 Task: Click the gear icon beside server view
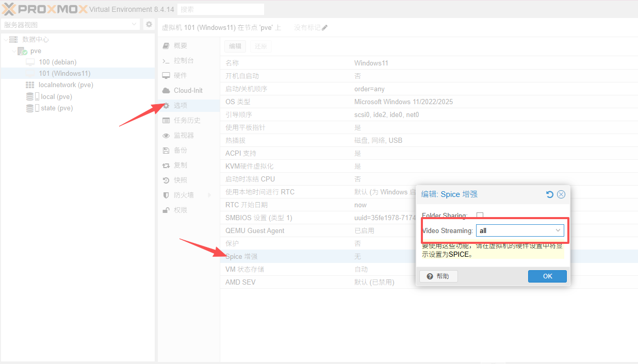coord(149,25)
